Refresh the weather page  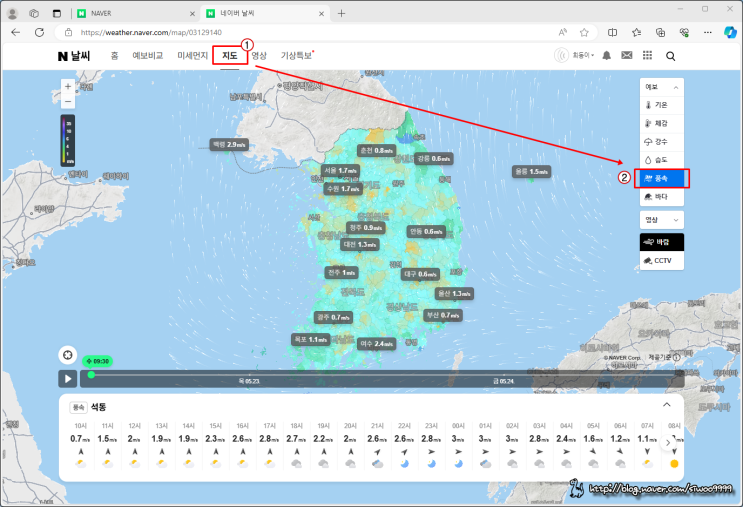[x=39, y=32]
